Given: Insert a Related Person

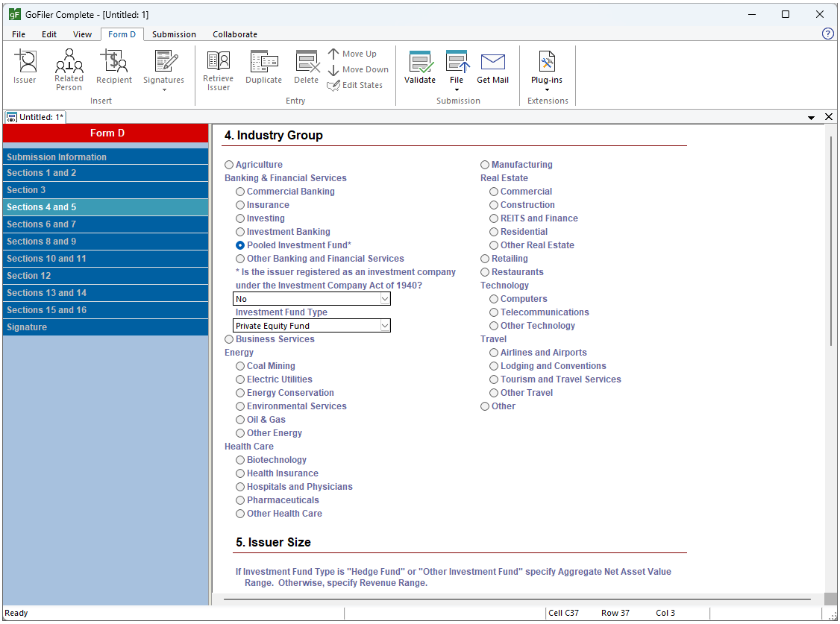Looking at the screenshot, I should point(69,69).
